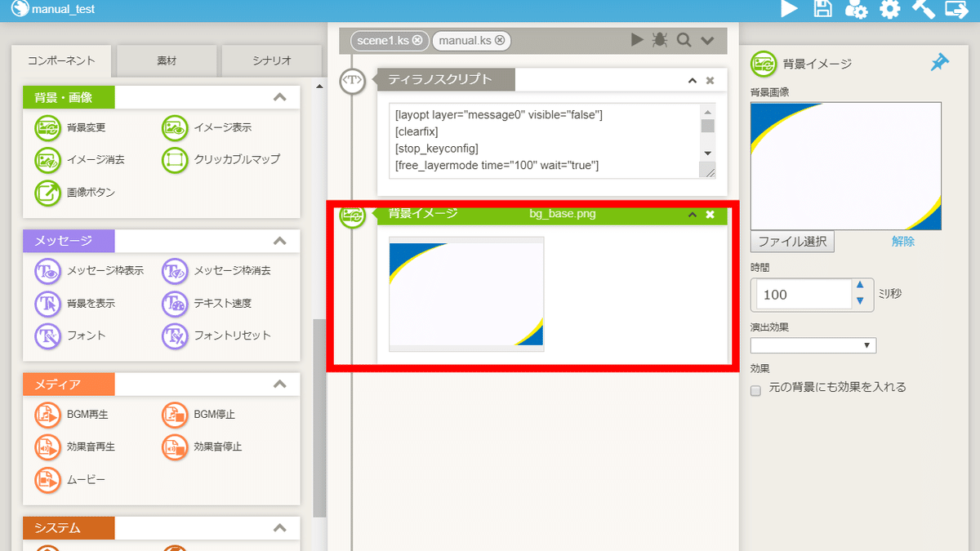Click the export icon in header

point(956,9)
